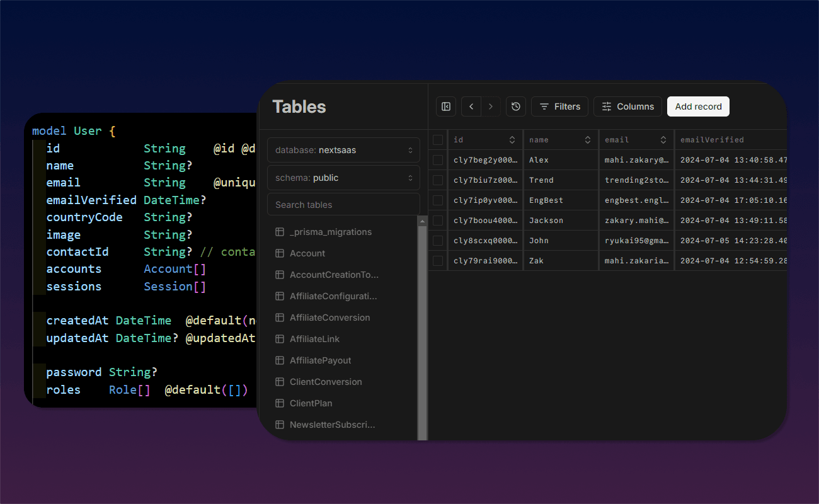Open the schema public dropdown
The image size is (819, 504).
343,178
